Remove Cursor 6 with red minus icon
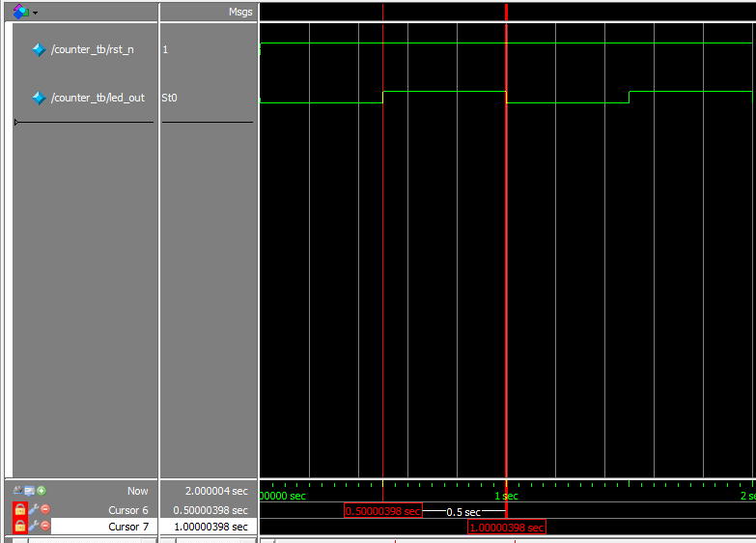The height and width of the screenshot is (543, 756). (44, 509)
